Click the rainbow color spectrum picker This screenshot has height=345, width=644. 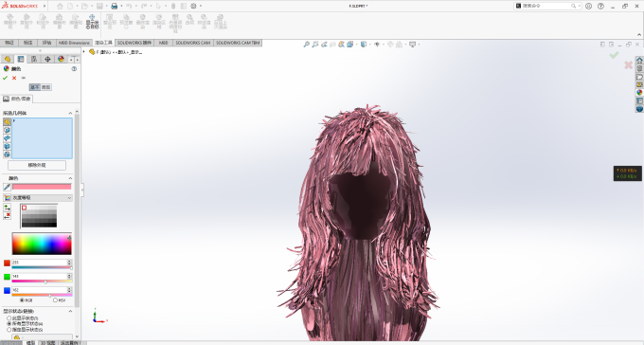point(42,245)
